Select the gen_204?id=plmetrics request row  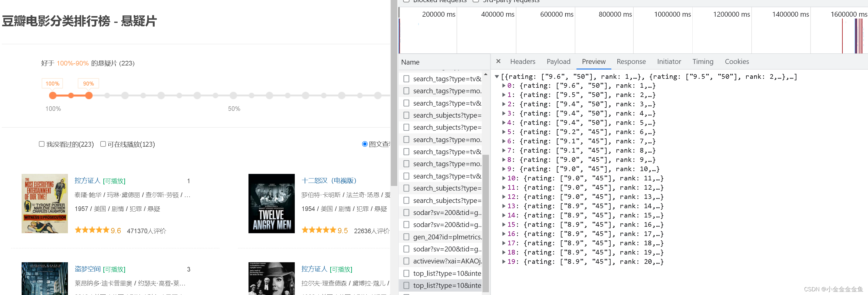coord(440,237)
